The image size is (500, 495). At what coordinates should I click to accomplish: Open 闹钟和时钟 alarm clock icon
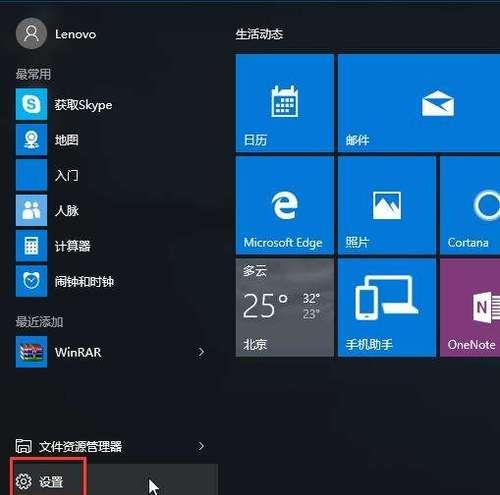31,281
